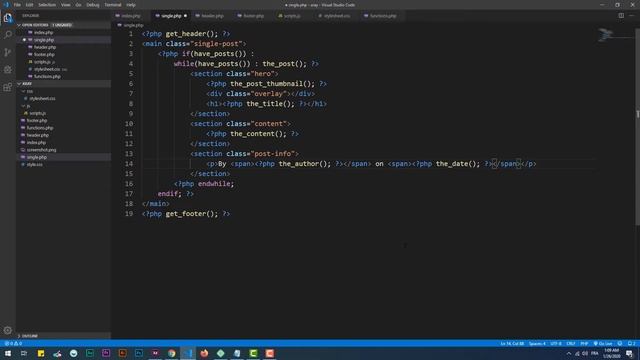Image resolution: width=640 pixels, height=360 pixels.
Task: Open Google Chrome from the taskbar
Action: (171, 353)
